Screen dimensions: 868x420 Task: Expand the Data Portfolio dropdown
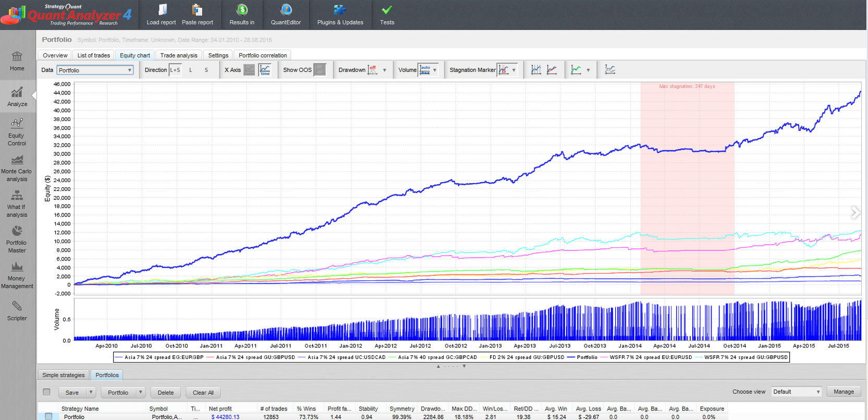95,70
